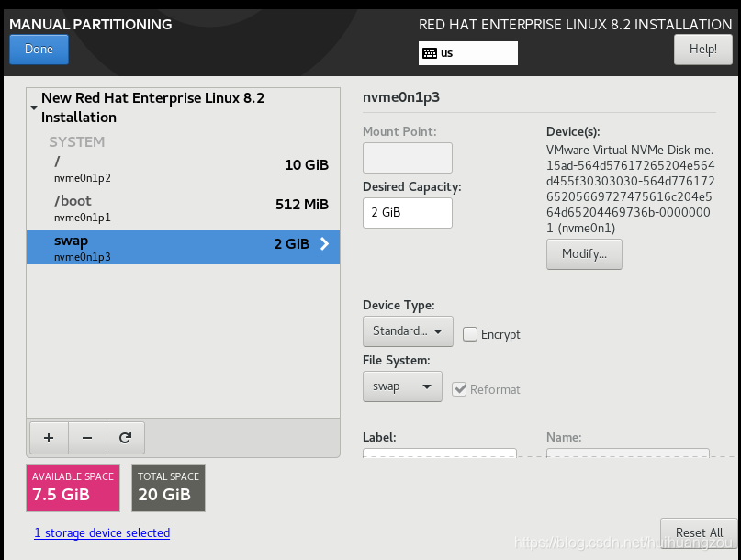The width and height of the screenshot is (741, 560).
Task: Open the File System swap dropdown
Action: click(402, 386)
